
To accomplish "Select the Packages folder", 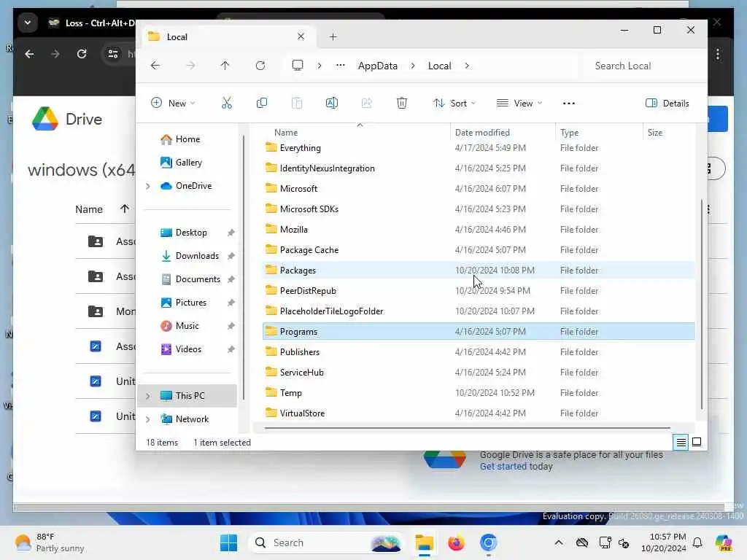I will click(x=479, y=270).
